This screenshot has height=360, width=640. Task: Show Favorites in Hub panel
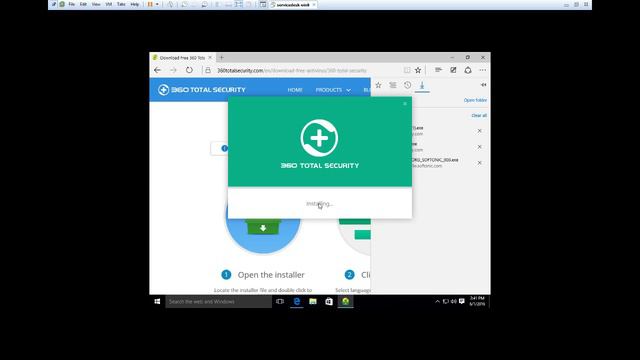tap(378, 85)
